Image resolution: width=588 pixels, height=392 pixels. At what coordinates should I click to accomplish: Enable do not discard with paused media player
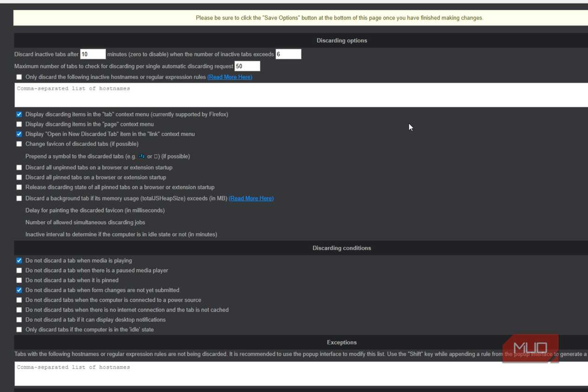click(x=19, y=270)
